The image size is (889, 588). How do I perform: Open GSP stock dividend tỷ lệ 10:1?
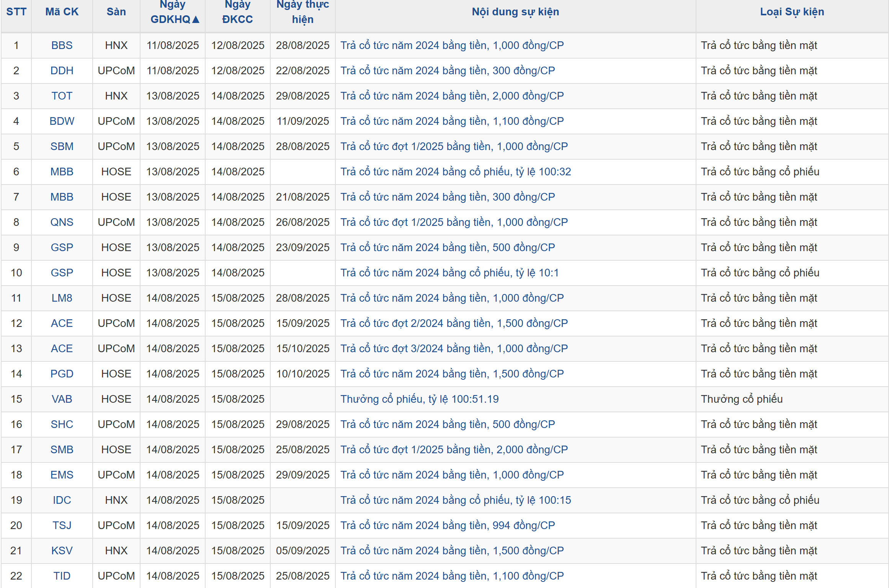[449, 273]
